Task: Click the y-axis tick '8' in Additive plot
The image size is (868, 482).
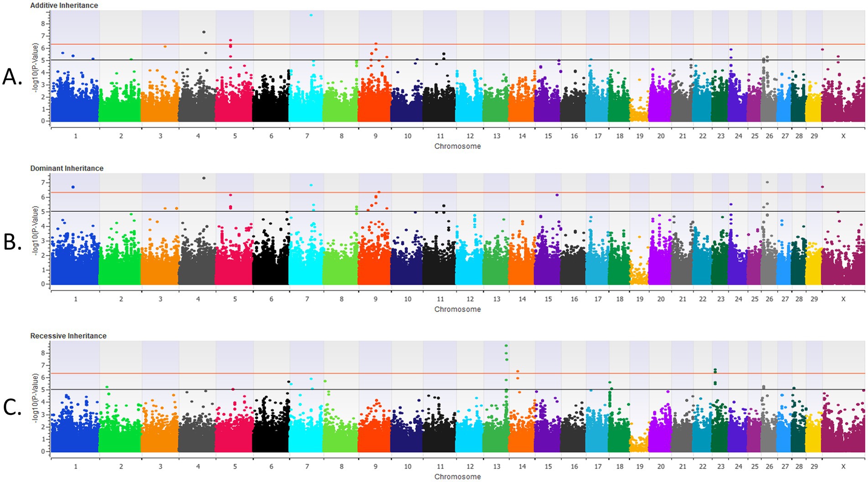Action: pyautogui.click(x=43, y=24)
